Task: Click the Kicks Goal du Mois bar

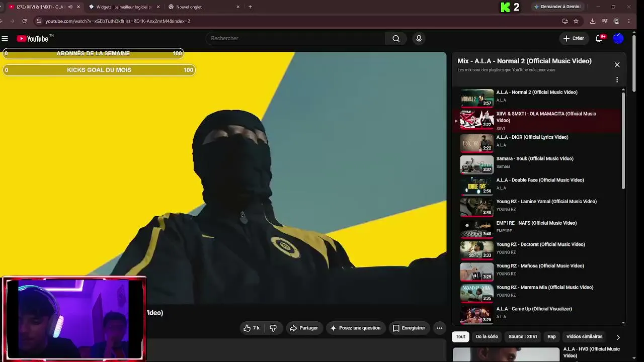Action: [99, 70]
